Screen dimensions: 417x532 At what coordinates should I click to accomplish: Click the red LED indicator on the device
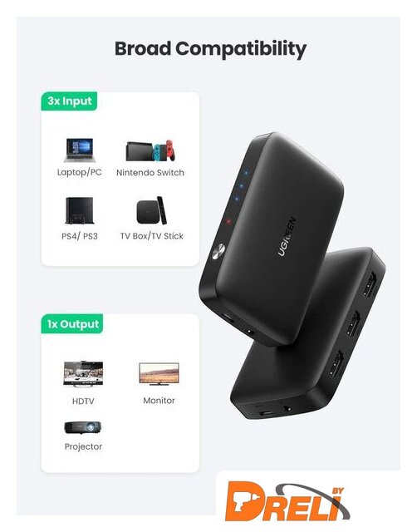(x=228, y=222)
